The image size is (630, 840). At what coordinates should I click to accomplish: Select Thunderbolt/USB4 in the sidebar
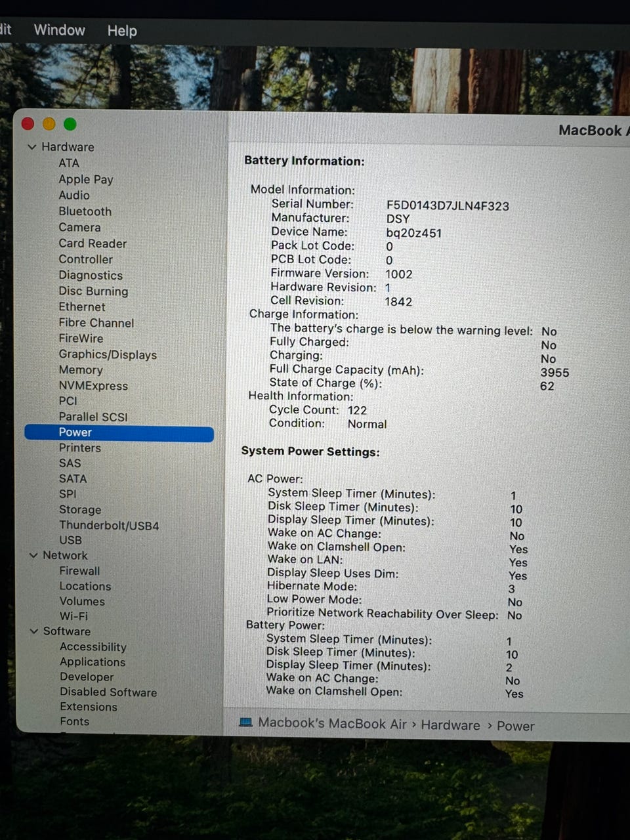(x=109, y=526)
